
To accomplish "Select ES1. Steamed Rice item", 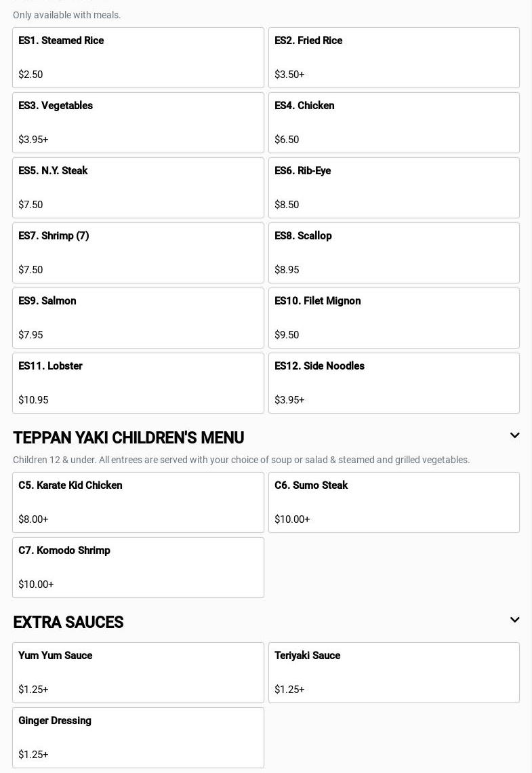I will point(138,58).
